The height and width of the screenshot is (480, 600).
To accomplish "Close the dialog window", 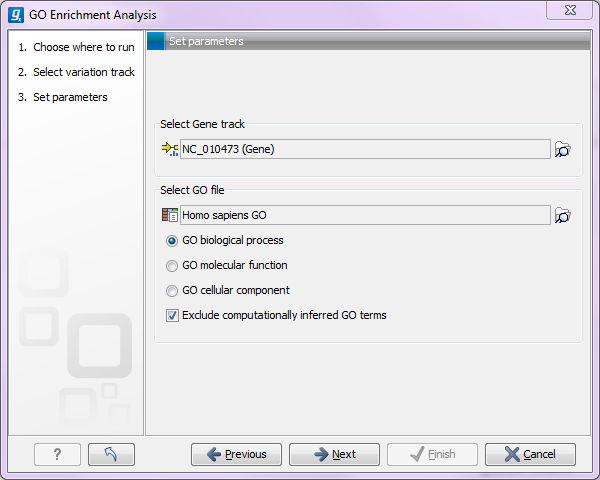I will coord(570,10).
